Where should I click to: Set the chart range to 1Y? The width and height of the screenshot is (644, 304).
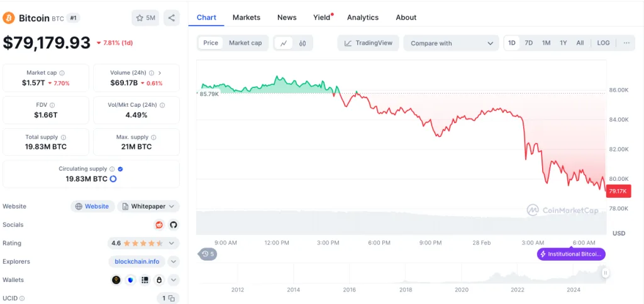[563, 43]
